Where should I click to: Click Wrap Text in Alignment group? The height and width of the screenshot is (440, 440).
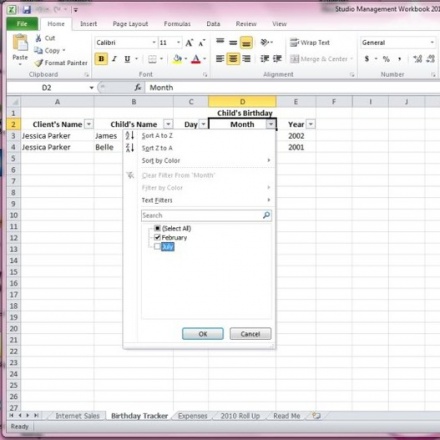point(310,43)
